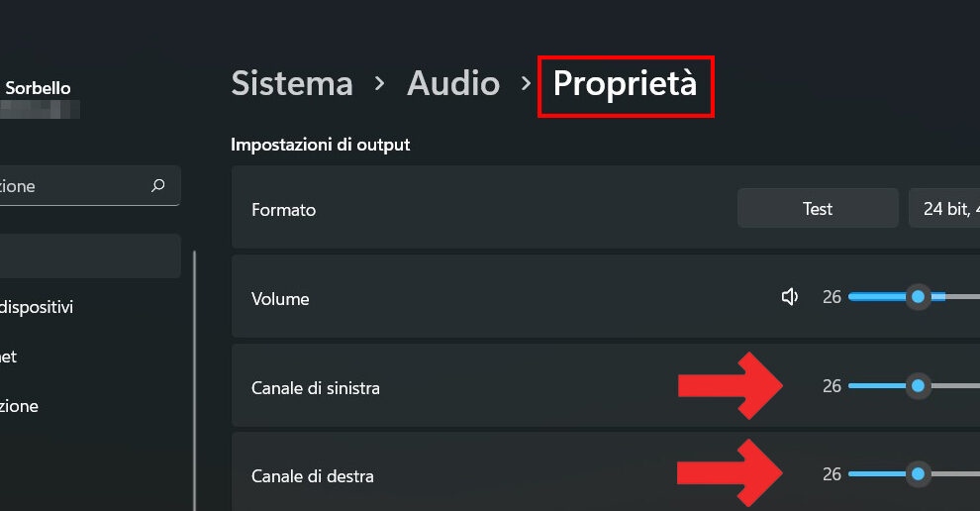Image resolution: width=980 pixels, height=511 pixels.
Task: Click the Proprietà page title
Action: (625, 84)
